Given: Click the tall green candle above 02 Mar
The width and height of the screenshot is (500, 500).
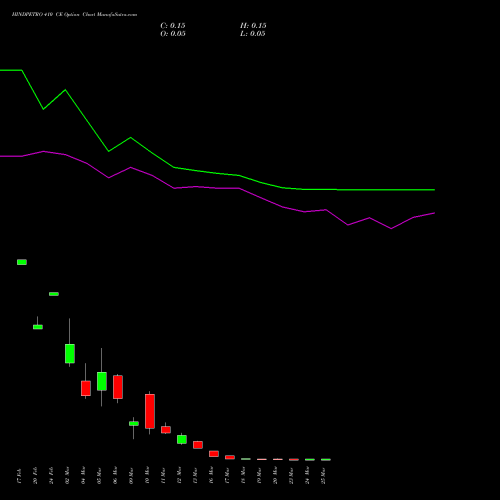Looking at the screenshot, I should coord(70,353).
